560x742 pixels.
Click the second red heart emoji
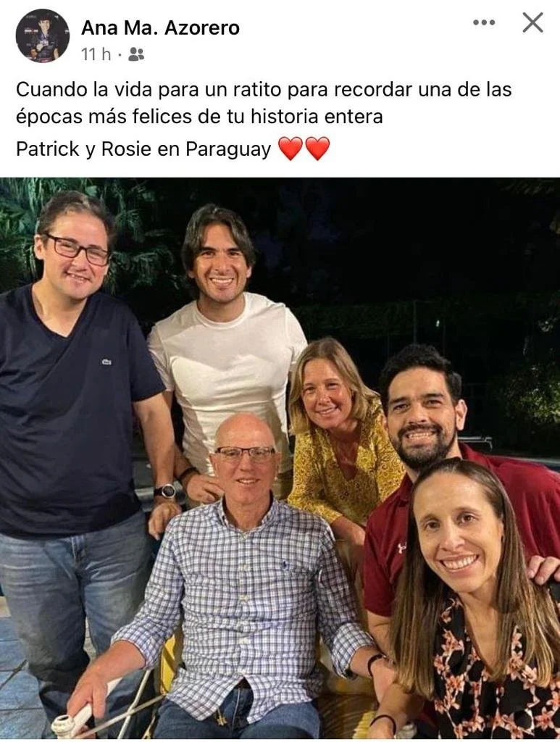click(317, 149)
